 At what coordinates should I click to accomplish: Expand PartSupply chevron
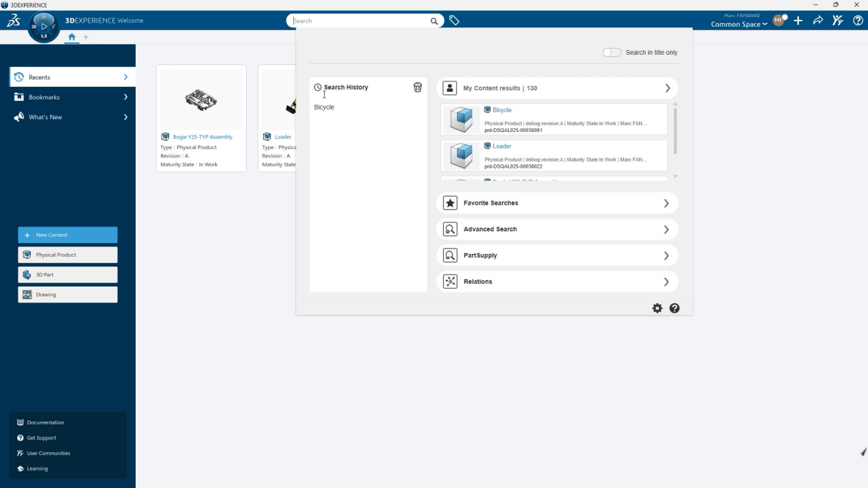pyautogui.click(x=667, y=255)
